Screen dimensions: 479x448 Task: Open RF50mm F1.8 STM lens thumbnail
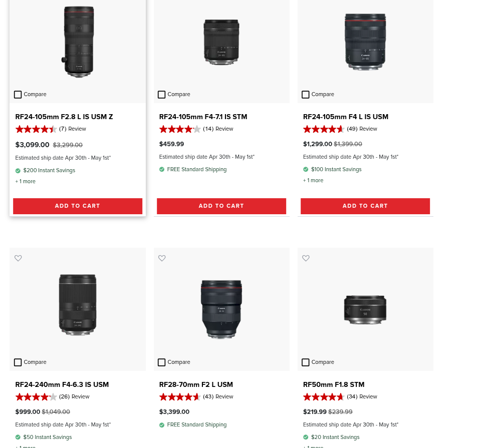pos(365,309)
